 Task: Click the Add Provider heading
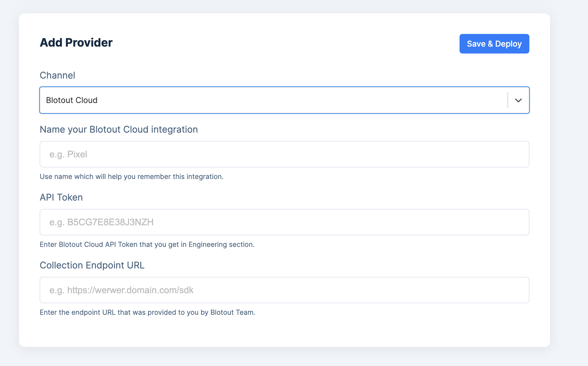[x=76, y=43]
